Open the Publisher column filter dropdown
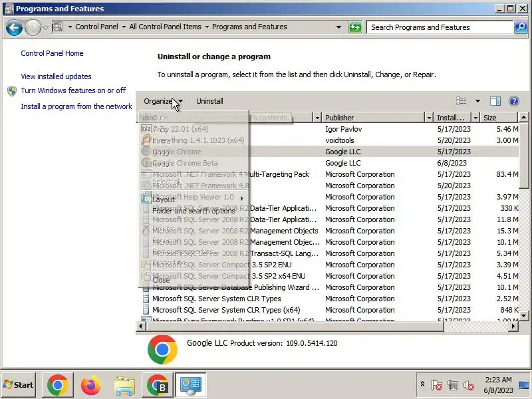Viewport: 532px width, 399px height. pos(429,118)
